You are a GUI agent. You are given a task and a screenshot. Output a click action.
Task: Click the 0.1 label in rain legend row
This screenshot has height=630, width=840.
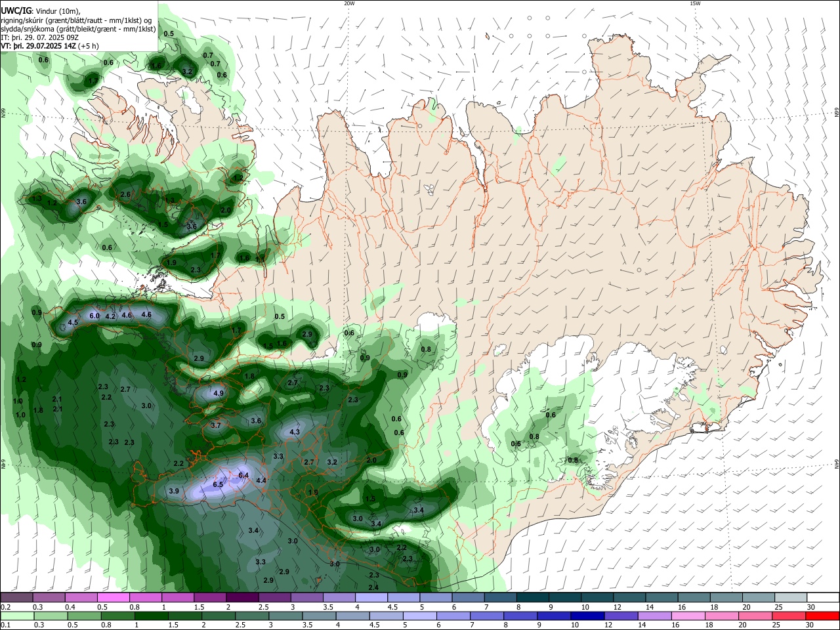pos(5,625)
